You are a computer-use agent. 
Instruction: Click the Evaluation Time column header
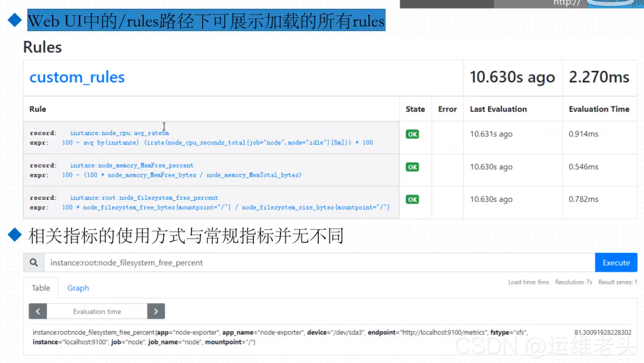tap(599, 109)
